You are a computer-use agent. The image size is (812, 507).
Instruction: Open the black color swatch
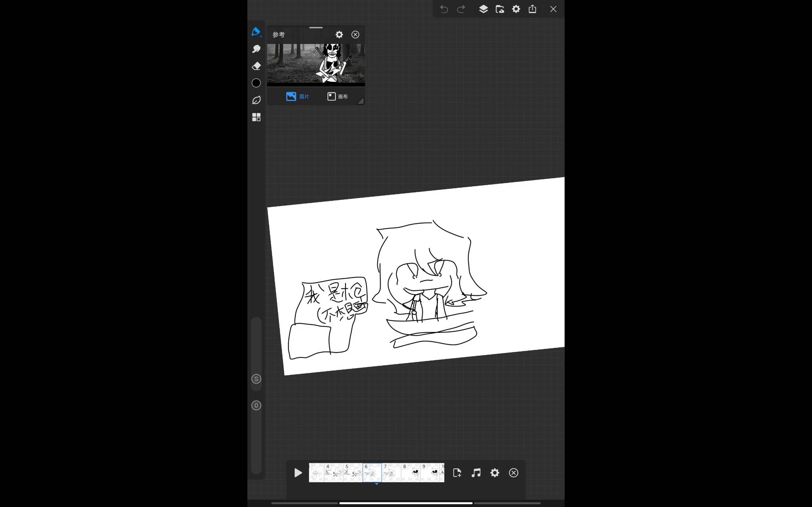256,83
